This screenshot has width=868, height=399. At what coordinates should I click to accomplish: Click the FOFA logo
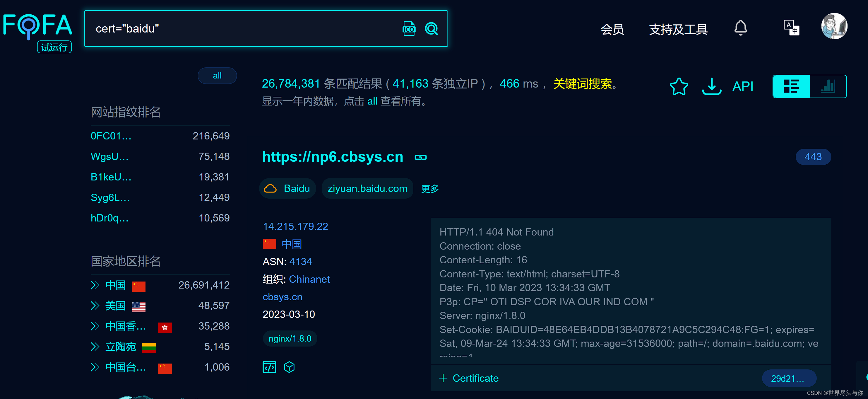37,27
